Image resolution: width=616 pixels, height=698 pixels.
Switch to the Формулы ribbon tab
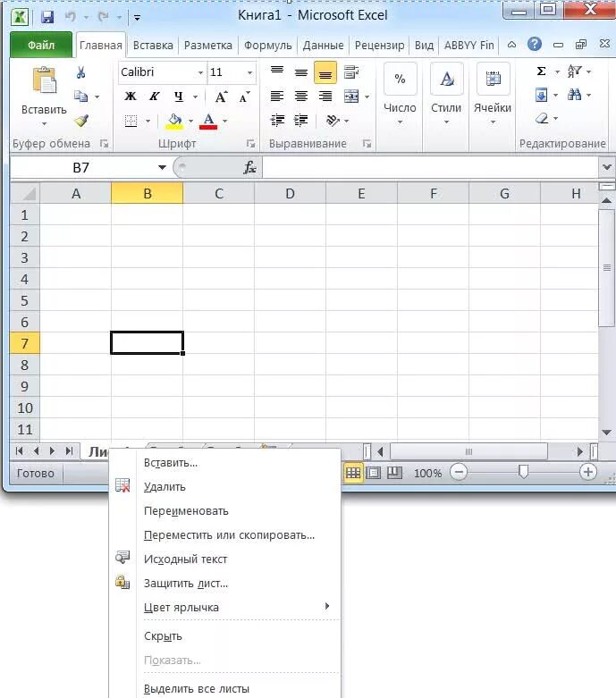[267, 46]
